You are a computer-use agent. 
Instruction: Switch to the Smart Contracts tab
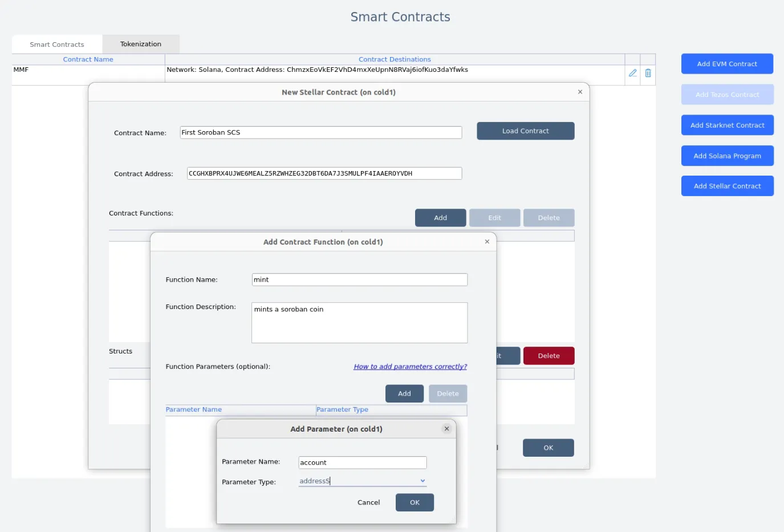pyautogui.click(x=57, y=44)
